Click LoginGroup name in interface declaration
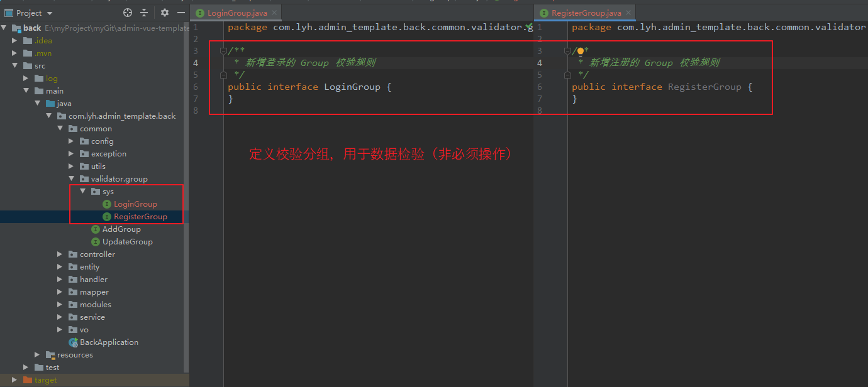The width and height of the screenshot is (868, 387). [x=352, y=87]
